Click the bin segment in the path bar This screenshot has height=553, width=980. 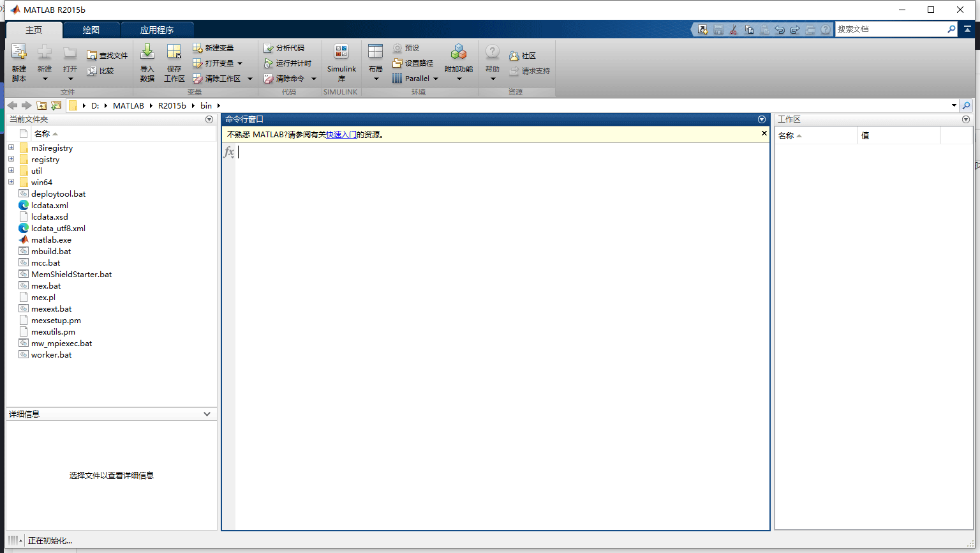(x=206, y=105)
